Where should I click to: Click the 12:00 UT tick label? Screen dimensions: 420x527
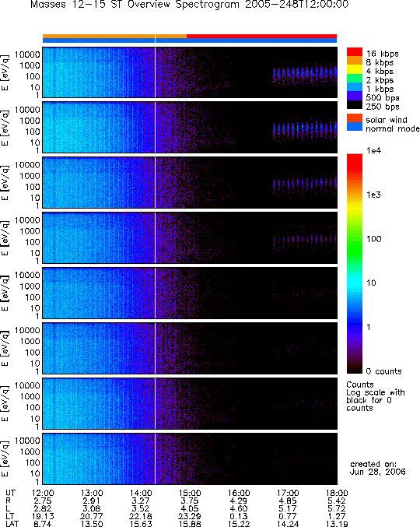coord(43,493)
